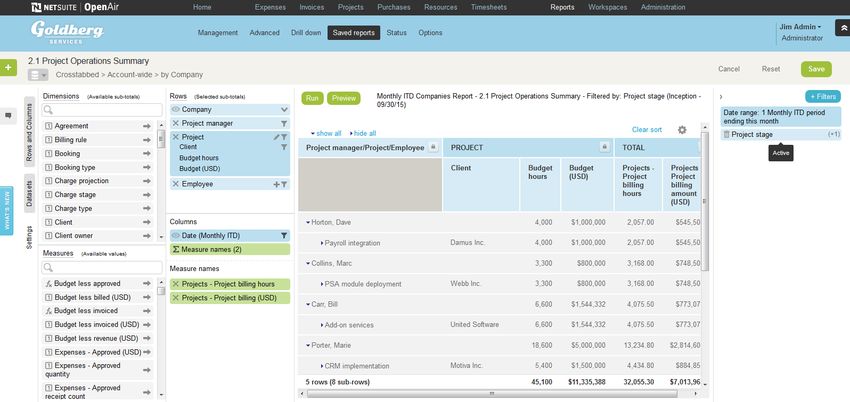
Task: Filter the Date (Monthly ITD) column
Action: pos(284,236)
